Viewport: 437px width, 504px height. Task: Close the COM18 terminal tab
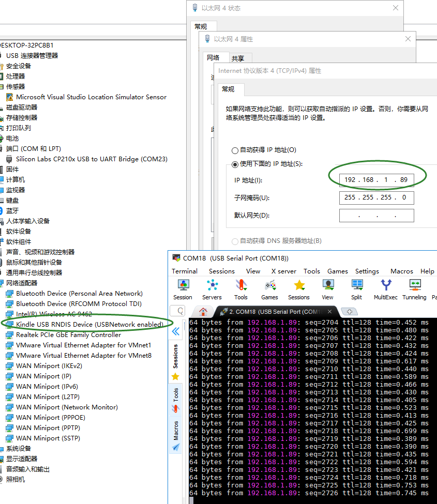tap(329, 312)
